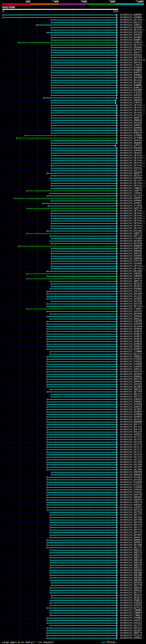Open UniRef100_Q4UBG5 hit
Screen dimensions: 146x644
coord(131,246)
